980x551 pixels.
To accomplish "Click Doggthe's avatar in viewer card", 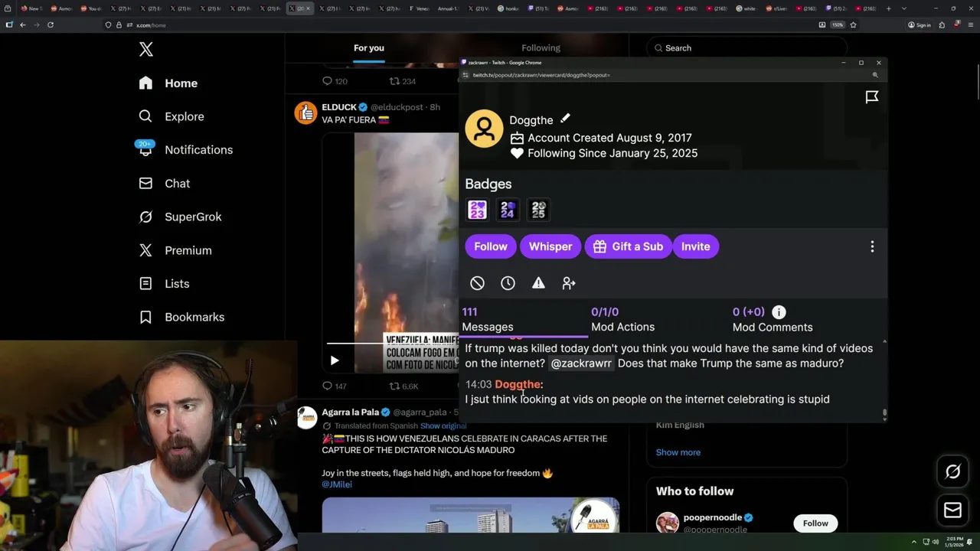I will [484, 129].
